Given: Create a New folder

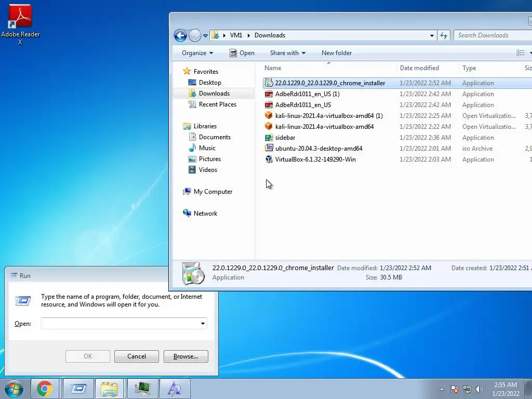Looking at the screenshot, I should click(x=337, y=53).
